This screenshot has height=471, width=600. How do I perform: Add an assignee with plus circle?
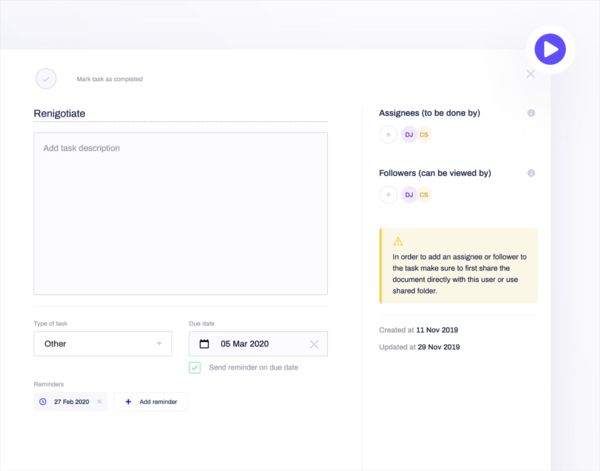pos(388,135)
